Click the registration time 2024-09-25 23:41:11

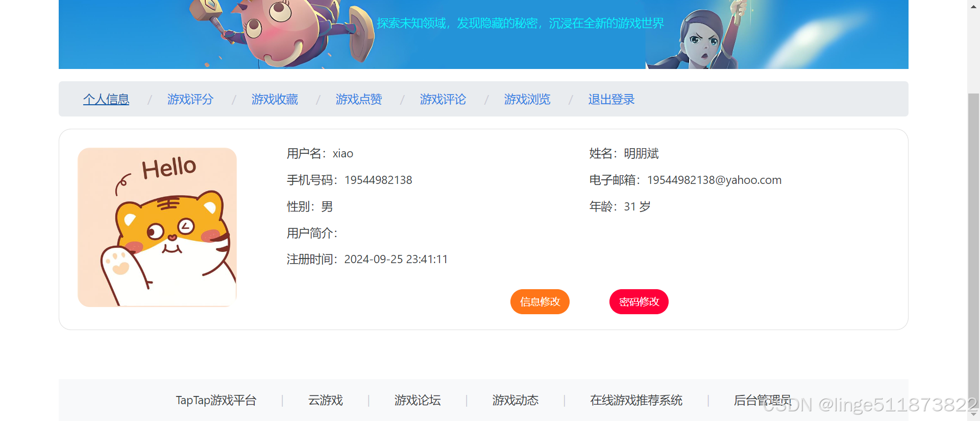[x=396, y=259]
